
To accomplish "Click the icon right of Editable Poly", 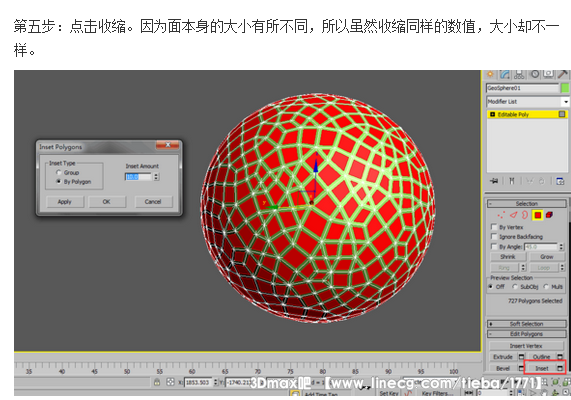I will 562,114.
